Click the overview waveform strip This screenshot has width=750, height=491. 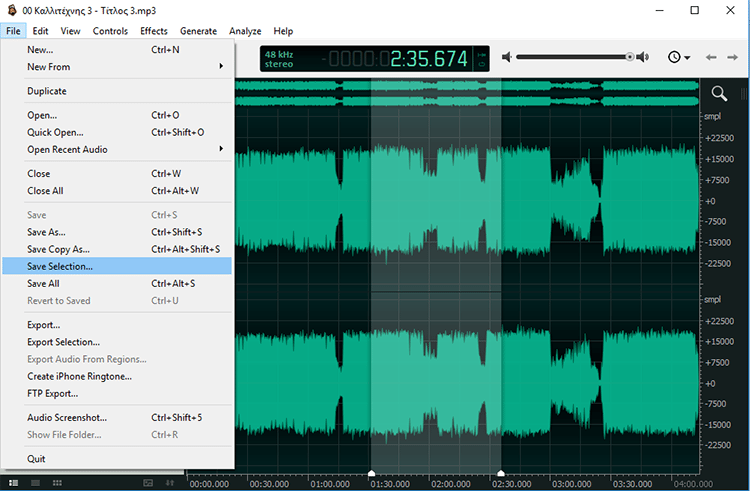pyautogui.click(x=467, y=93)
